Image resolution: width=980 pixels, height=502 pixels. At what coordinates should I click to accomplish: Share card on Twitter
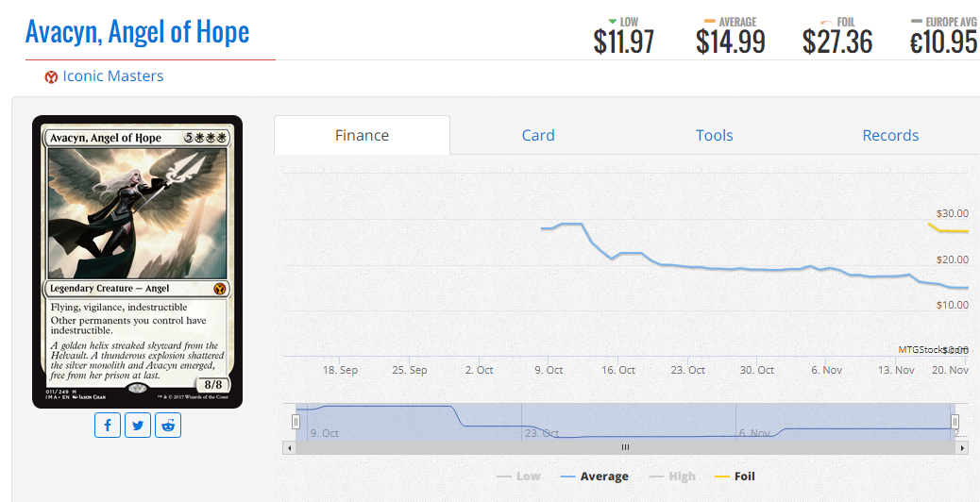click(138, 426)
